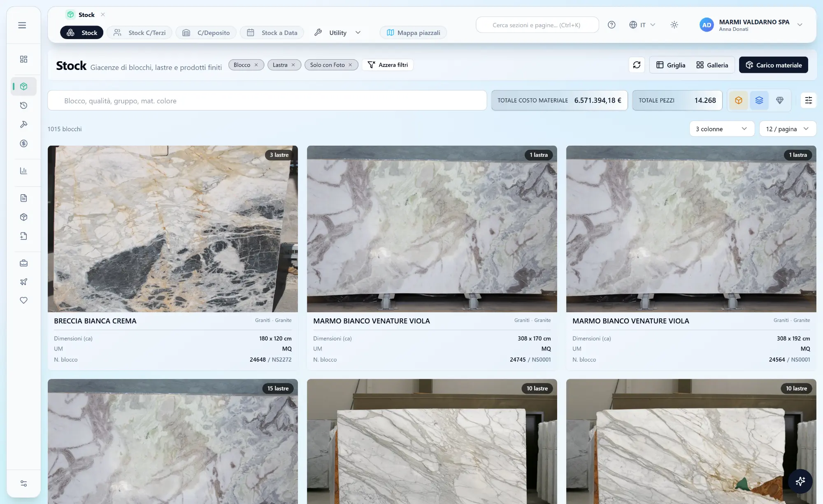This screenshot has height=504, width=823.
Task: Open the dollar coin icon in sidebar
Action: (x=23, y=144)
